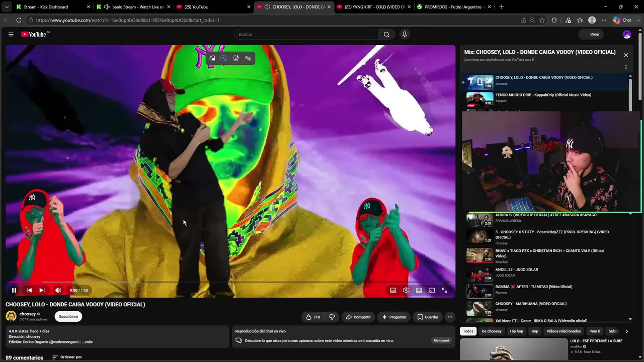Toggle subtitles on the player
The height and width of the screenshot is (362, 644).
393,290
